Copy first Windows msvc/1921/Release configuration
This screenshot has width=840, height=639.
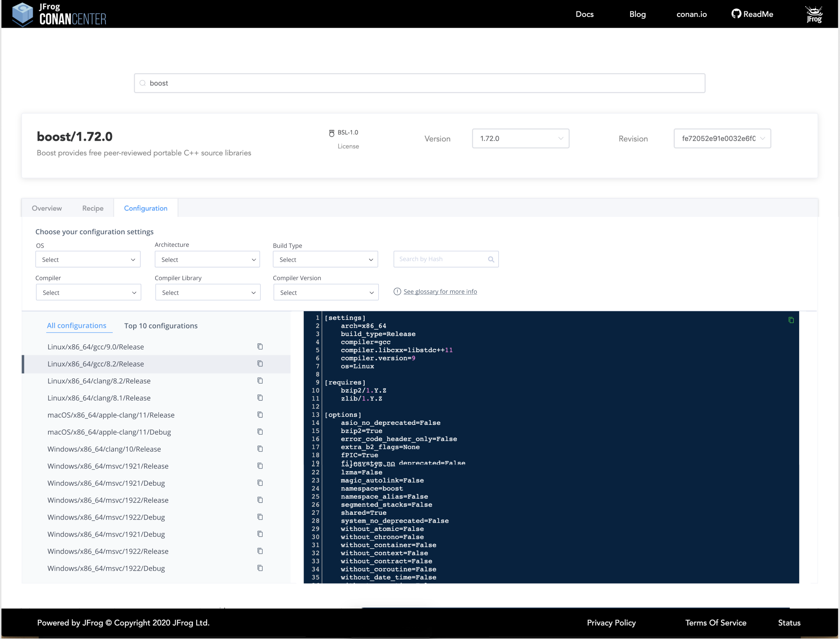coord(260,466)
